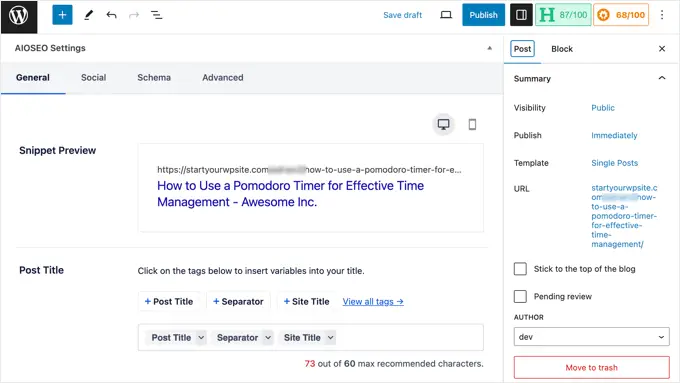Collapse the AIOSEO Settings panel arrow
The image size is (680, 383).
pyautogui.click(x=490, y=48)
